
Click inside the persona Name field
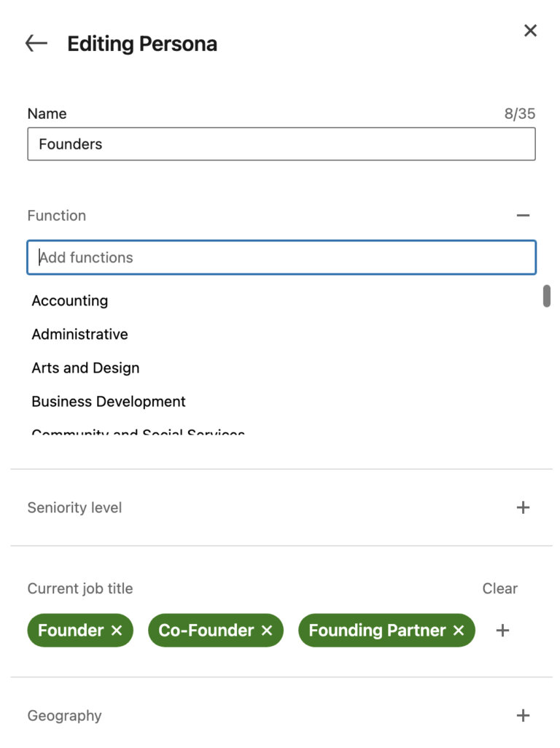pyautogui.click(x=280, y=144)
